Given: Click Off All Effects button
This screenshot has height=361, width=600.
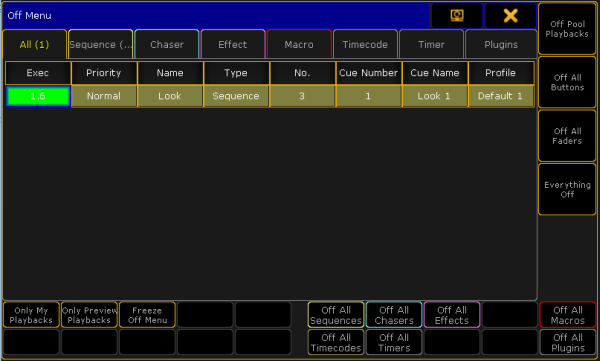Looking at the screenshot, I should (x=452, y=315).
